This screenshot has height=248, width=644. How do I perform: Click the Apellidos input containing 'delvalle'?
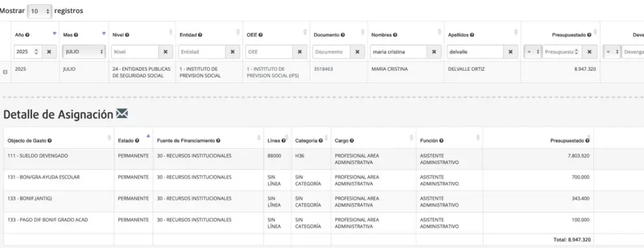pyautogui.click(x=476, y=52)
